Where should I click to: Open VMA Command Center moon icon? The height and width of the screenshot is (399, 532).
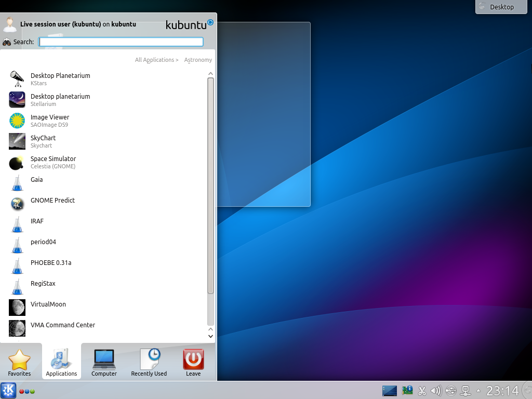point(17,328)
